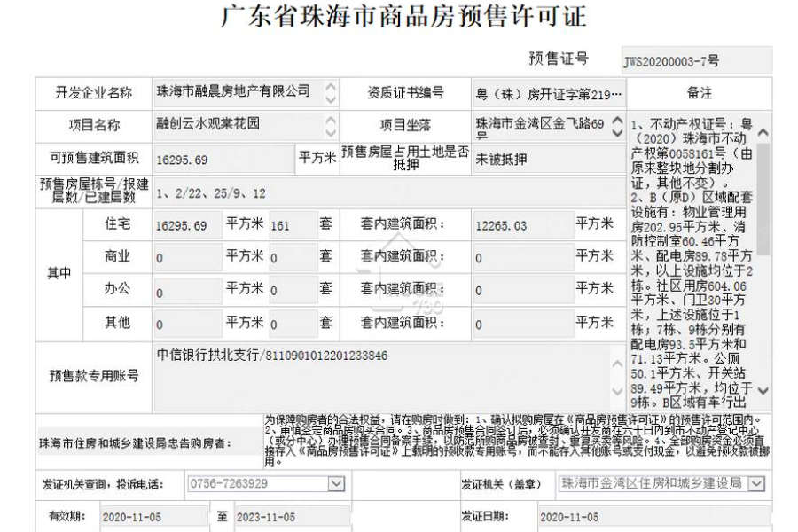Click down arrow in developer company name field
798x532 pixels.
(x=331, y=98)
